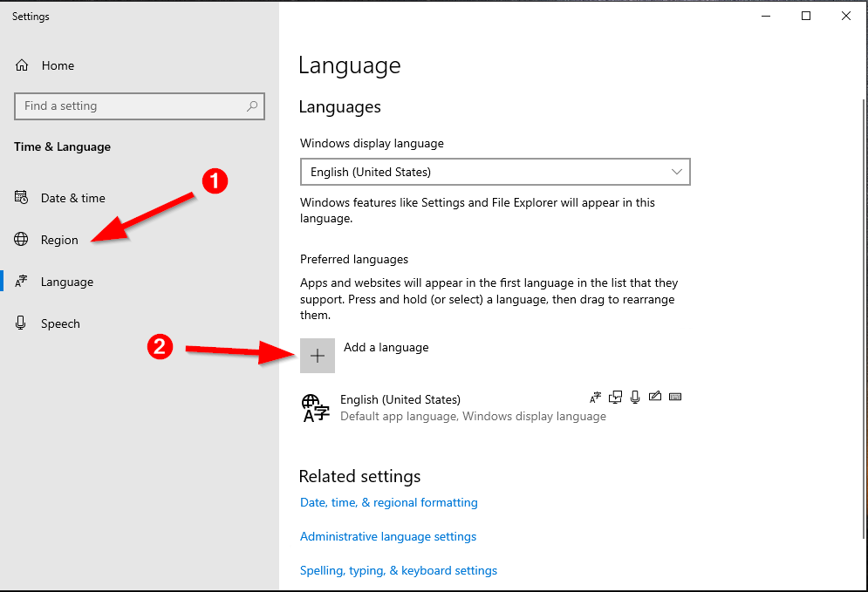Select the English (United States) language entry

400,399
